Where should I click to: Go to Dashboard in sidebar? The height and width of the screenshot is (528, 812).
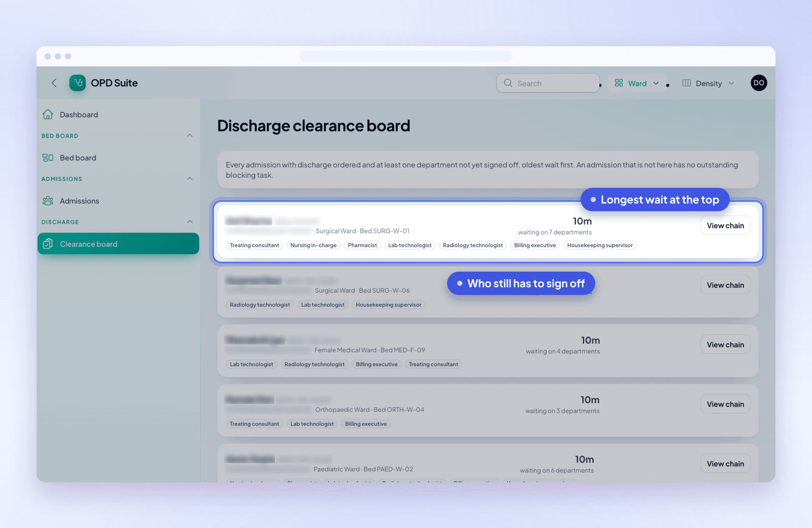(118, 114)
